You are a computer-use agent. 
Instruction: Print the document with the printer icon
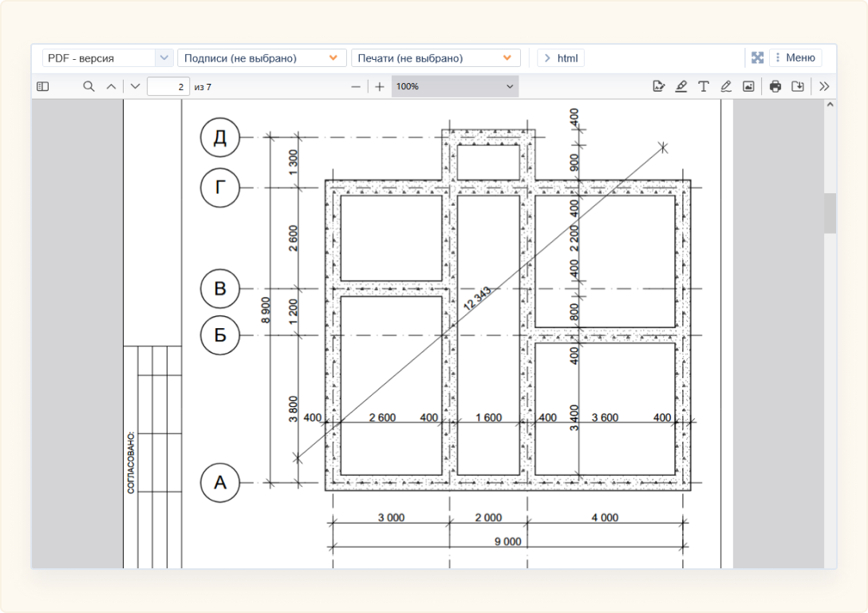pos(775,86)
